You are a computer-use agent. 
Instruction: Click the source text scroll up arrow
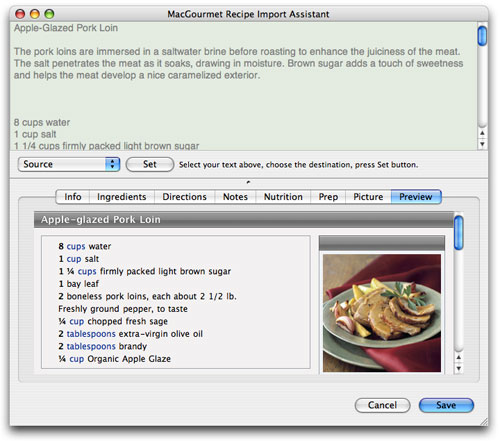click(482, 133)
